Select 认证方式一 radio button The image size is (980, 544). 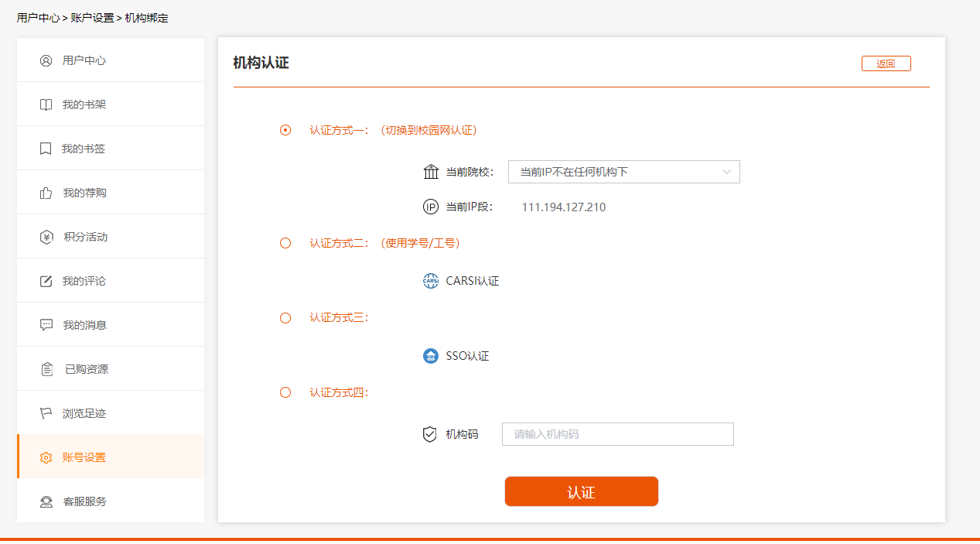(285, 130)
